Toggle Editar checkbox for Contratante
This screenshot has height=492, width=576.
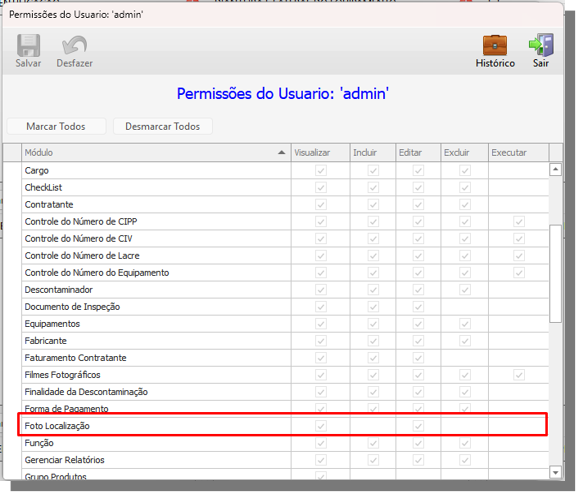click(x=418, y=204)
